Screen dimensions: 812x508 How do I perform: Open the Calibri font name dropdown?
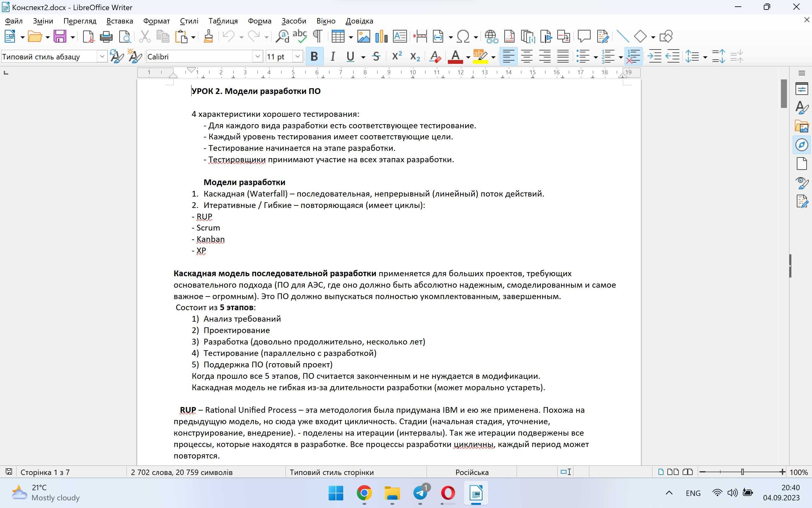[x=257, y=57]
